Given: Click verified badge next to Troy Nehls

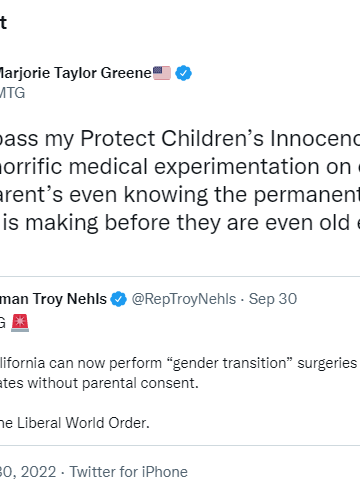Looking at the screenshot, I should tap(119, 299).
